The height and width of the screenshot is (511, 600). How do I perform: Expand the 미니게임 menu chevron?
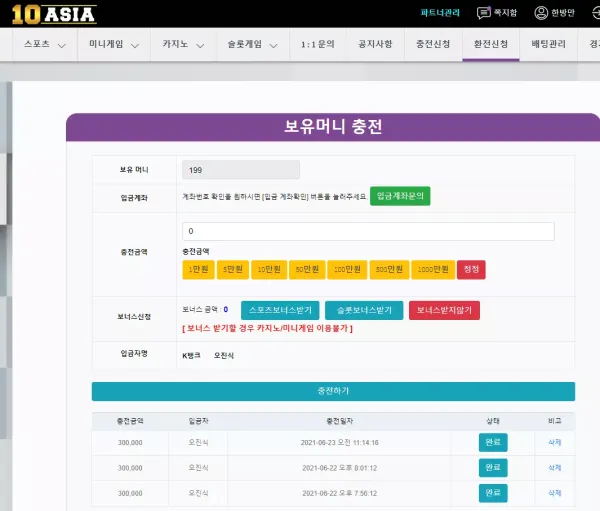click(x=135, y=46)
